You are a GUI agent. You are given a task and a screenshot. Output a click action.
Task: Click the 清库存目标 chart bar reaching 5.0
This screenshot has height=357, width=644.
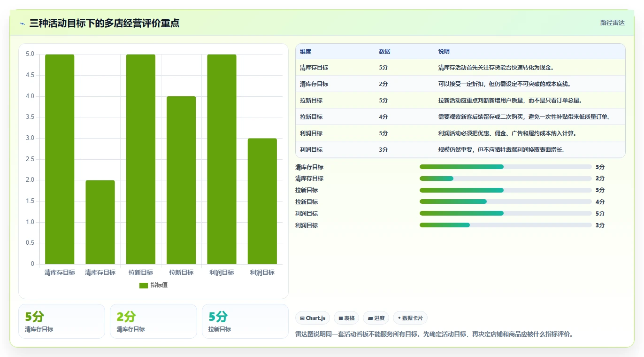60,159
